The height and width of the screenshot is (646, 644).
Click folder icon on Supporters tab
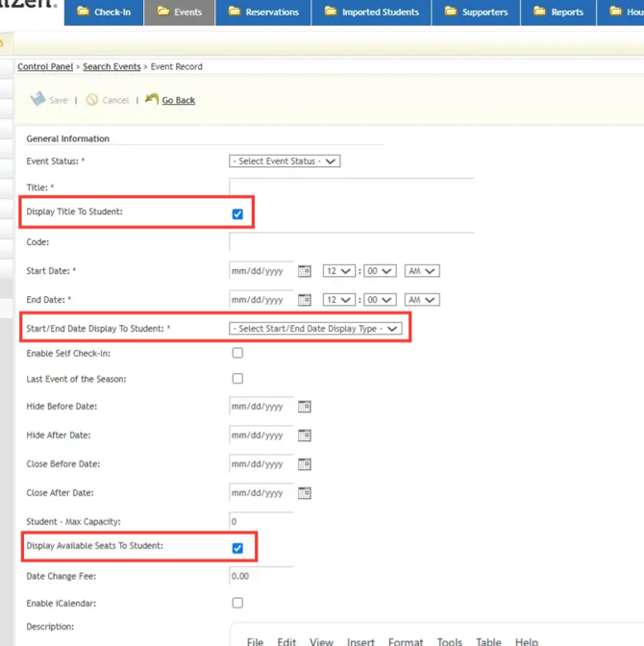[x=451, y=12]
